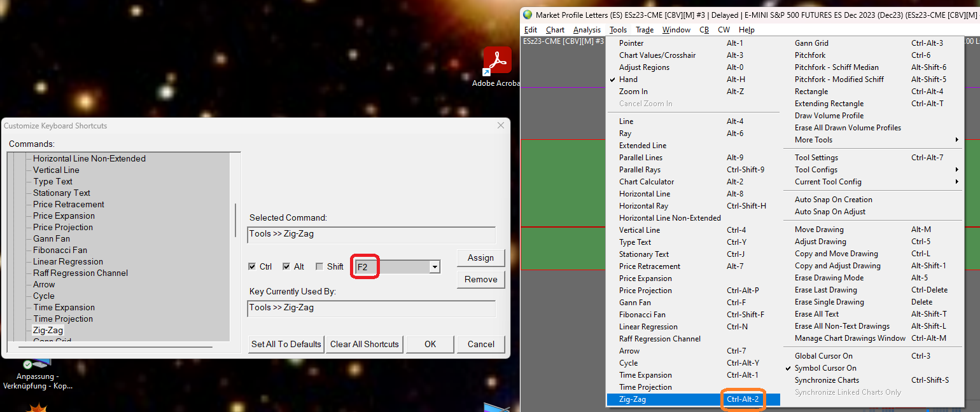This screenshot has height=412, width=980.
Task: Open the Edit menu
Action: (x=531, y=30)
